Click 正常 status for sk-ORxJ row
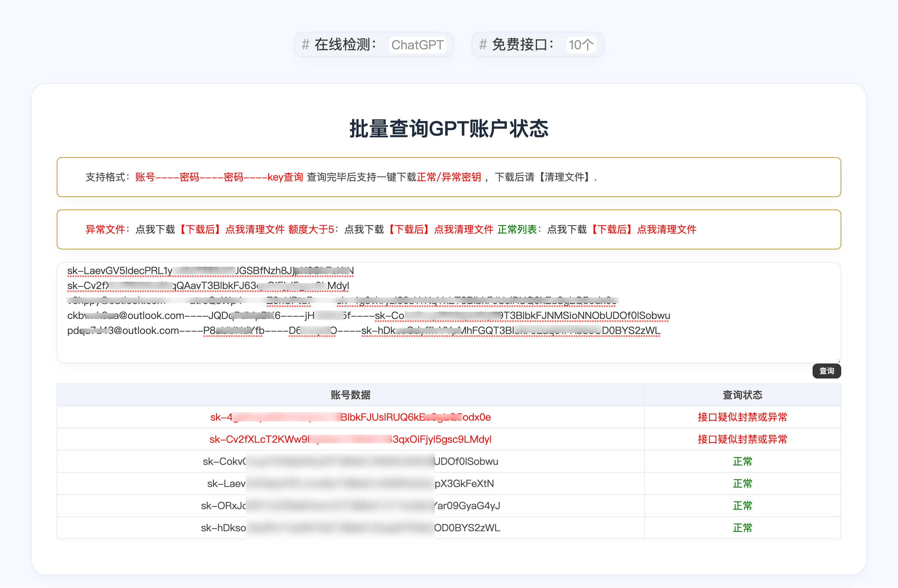Screen dimensions: 898x588 (742, 506)
